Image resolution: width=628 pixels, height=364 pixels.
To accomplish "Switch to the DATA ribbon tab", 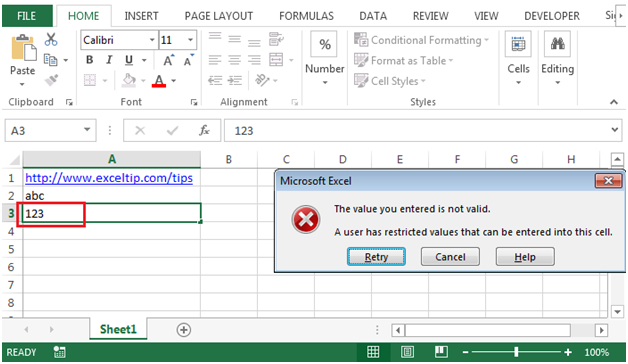I will point(373,16).
